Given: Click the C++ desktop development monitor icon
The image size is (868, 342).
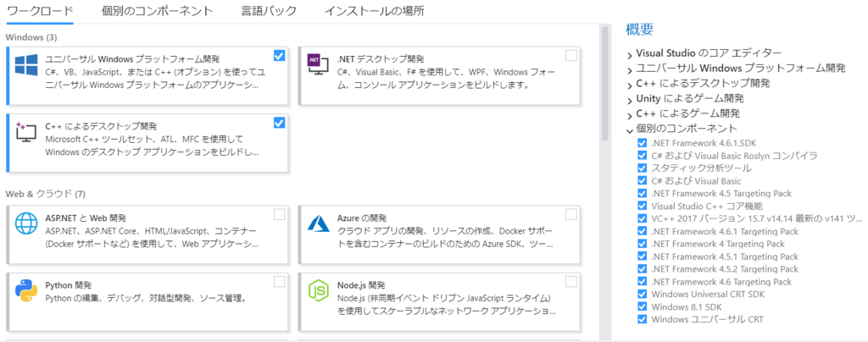Looking at the screenshot, I should click(x=26, y=131).
